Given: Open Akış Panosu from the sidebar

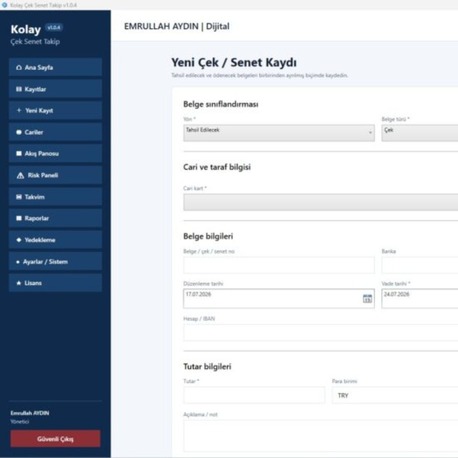Looking at the screenshot, I should tap(56, 154).
